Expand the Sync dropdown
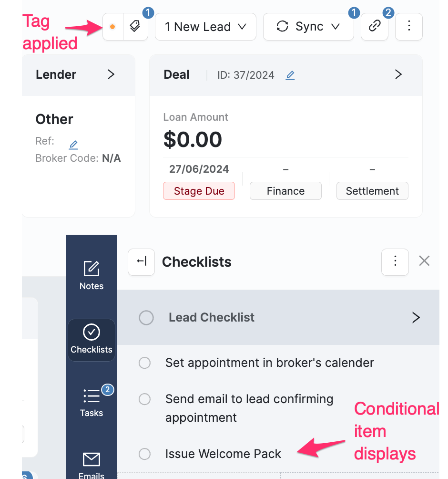The image size is (448, 479). tap(308, 27)
